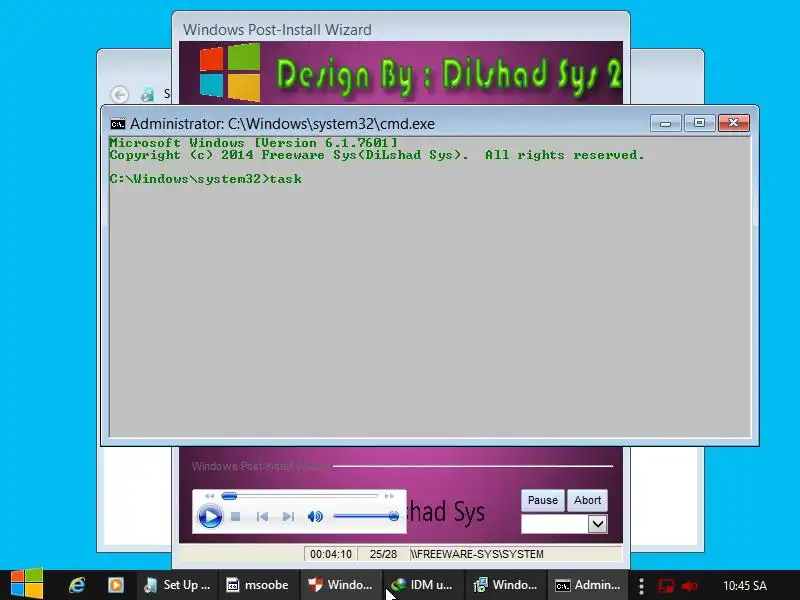
Task: Switch to Windows Post-Install Wizard taskbar item
Action: (505, 585)
